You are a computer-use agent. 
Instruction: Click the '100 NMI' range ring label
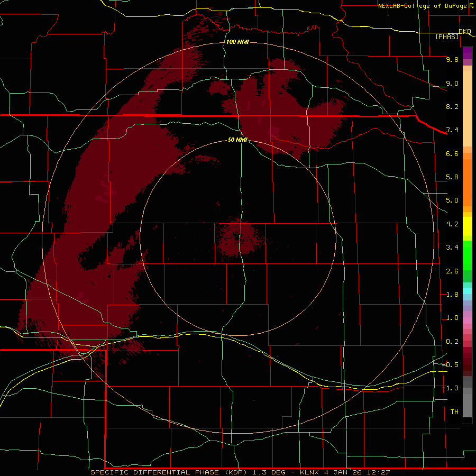(237, 42)
